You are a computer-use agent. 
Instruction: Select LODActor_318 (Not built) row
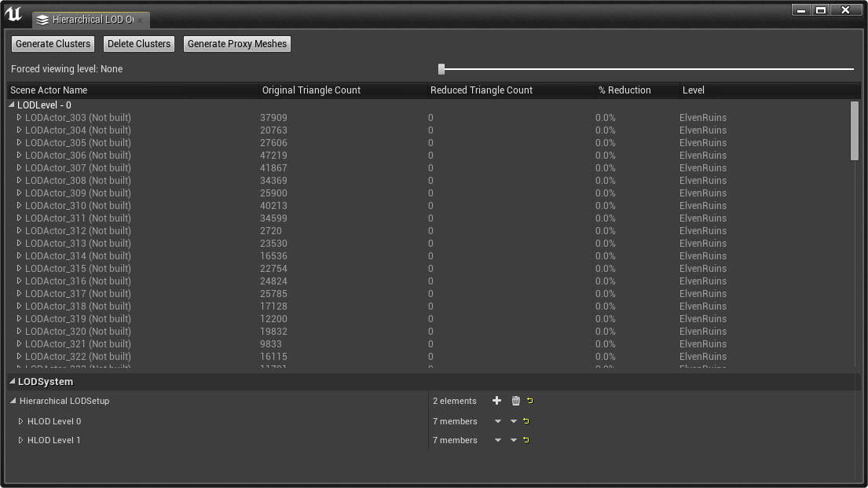click(428, 306)
